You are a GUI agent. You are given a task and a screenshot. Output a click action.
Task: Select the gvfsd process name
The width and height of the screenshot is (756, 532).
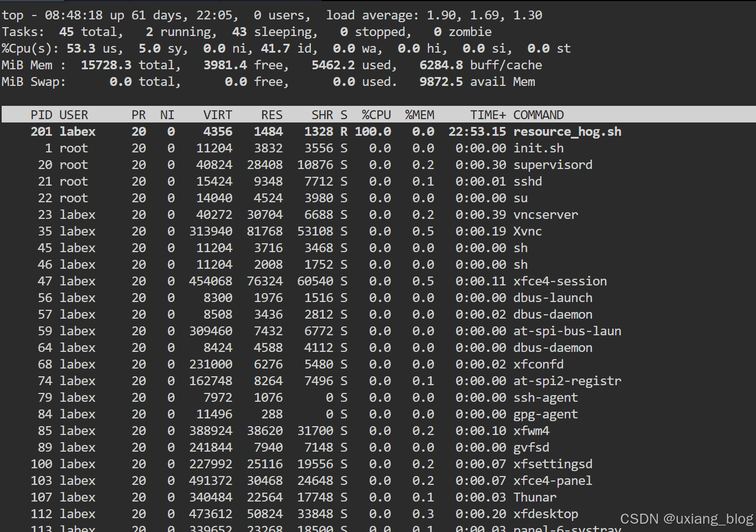click(x=532, y=448)
